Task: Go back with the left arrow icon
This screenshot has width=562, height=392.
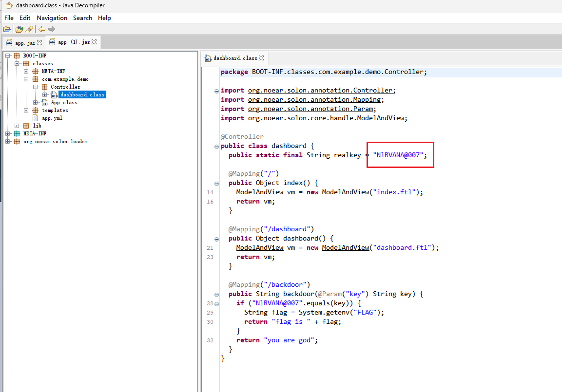Action: click(x=42, y=29)
